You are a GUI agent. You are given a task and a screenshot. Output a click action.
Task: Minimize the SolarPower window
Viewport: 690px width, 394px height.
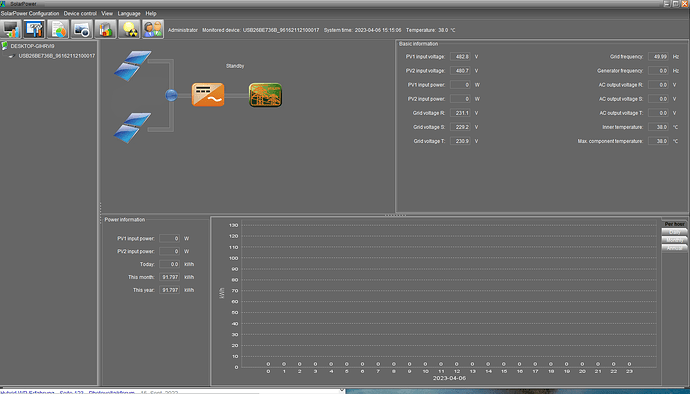pos(667,4)
